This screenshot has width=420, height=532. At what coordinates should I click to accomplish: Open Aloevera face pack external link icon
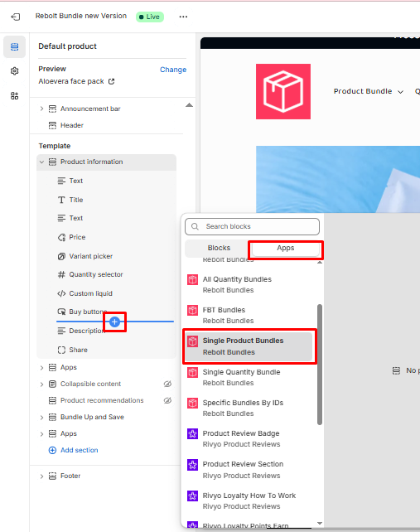click(x=111, y=81)
